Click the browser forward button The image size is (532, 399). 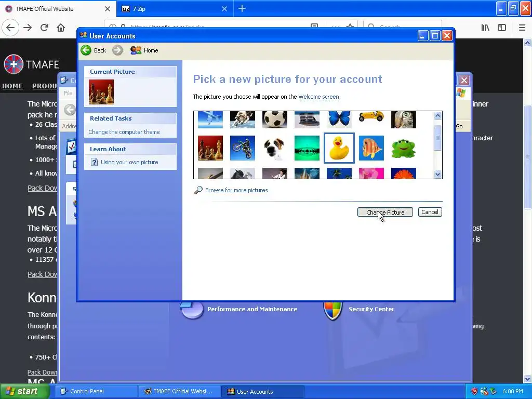[28, 28]
